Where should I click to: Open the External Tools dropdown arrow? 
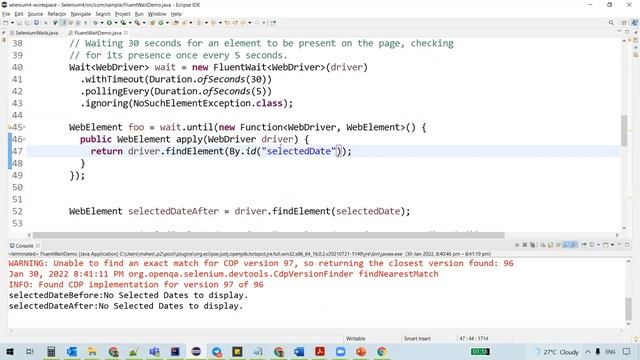[x=144, y=22]
